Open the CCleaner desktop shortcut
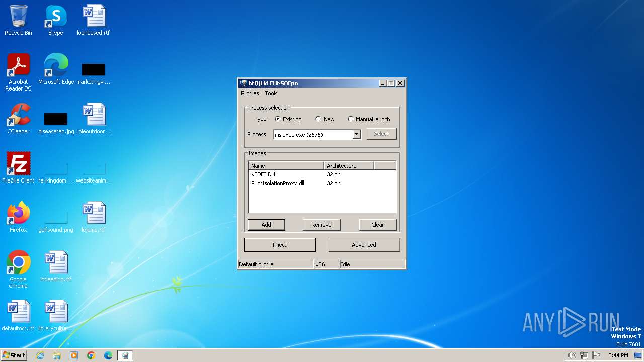The height and width of the screenshot is (362, 644). [x=18, y=119]
